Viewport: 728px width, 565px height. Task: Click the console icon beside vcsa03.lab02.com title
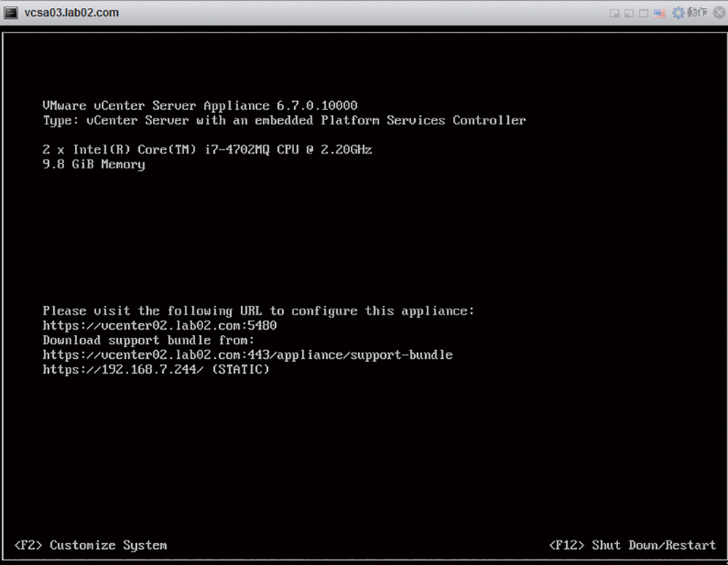point(11,12)
